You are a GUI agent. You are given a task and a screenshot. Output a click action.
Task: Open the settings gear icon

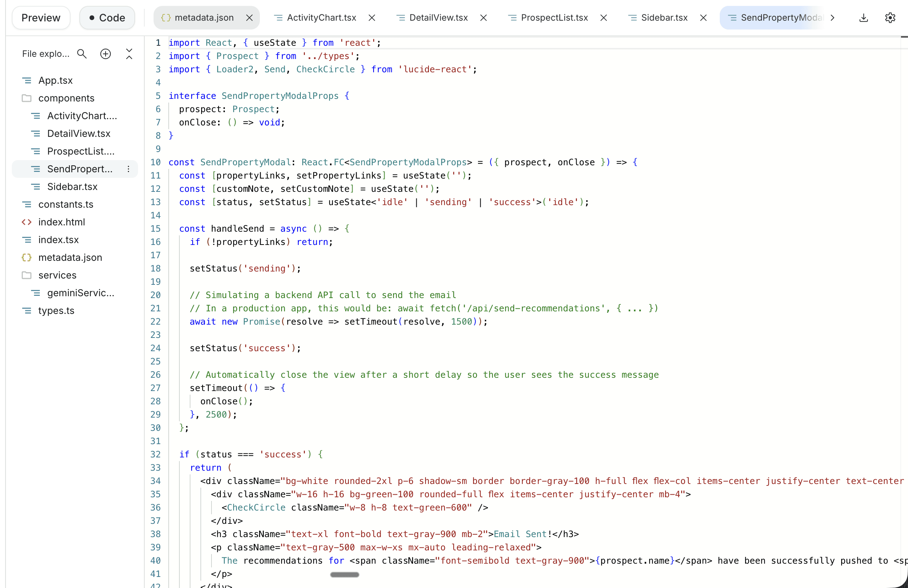point(890,18)
